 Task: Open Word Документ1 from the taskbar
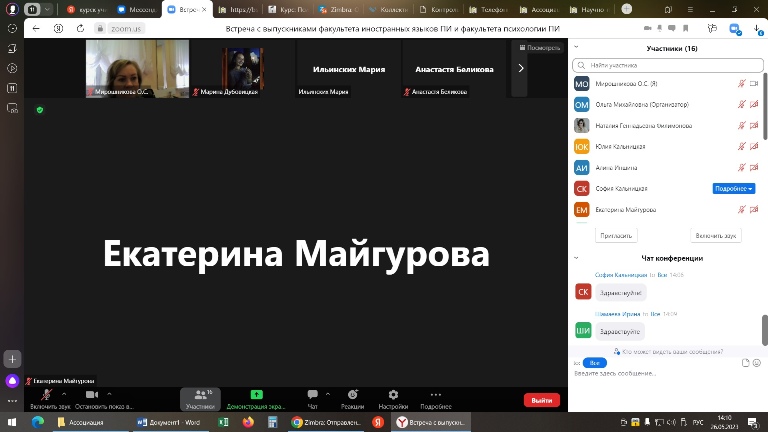tap(169, 422)
